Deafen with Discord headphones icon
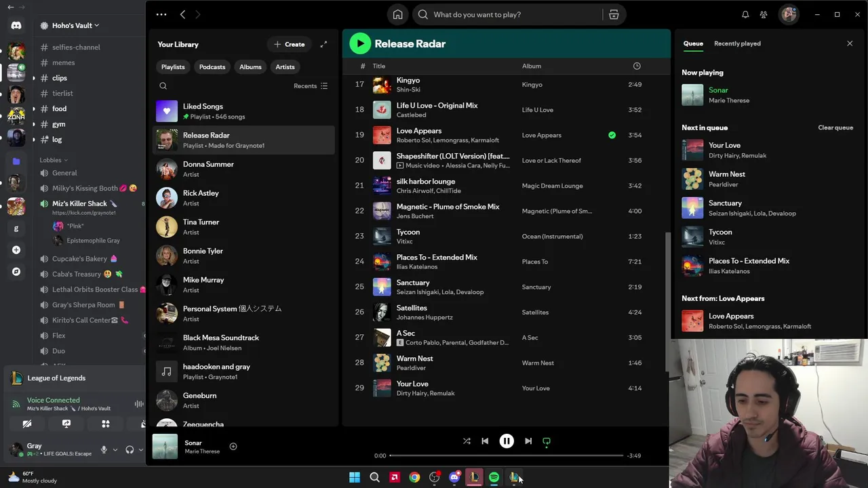Image resolution: width=868 pixels, height=488 pixels. tap(130, 449)
